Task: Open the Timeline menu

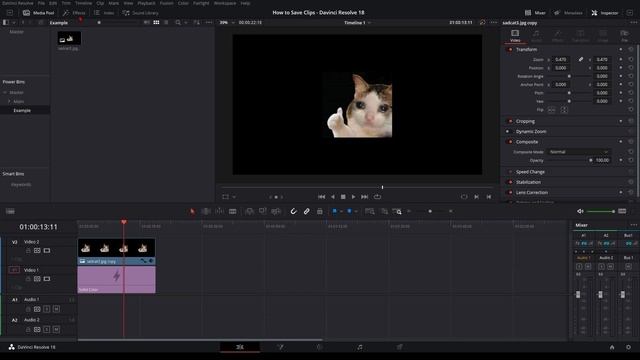Action: (x=83, y=3)
